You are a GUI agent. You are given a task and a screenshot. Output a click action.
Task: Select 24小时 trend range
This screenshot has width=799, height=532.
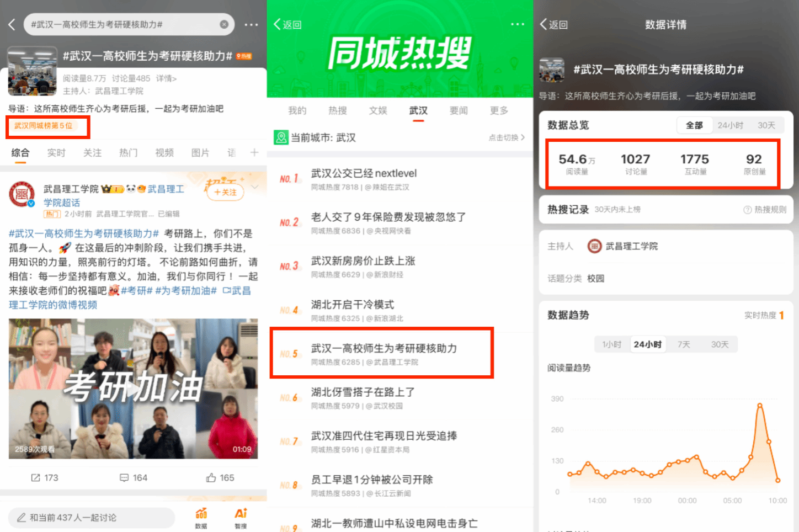[647, 344]
